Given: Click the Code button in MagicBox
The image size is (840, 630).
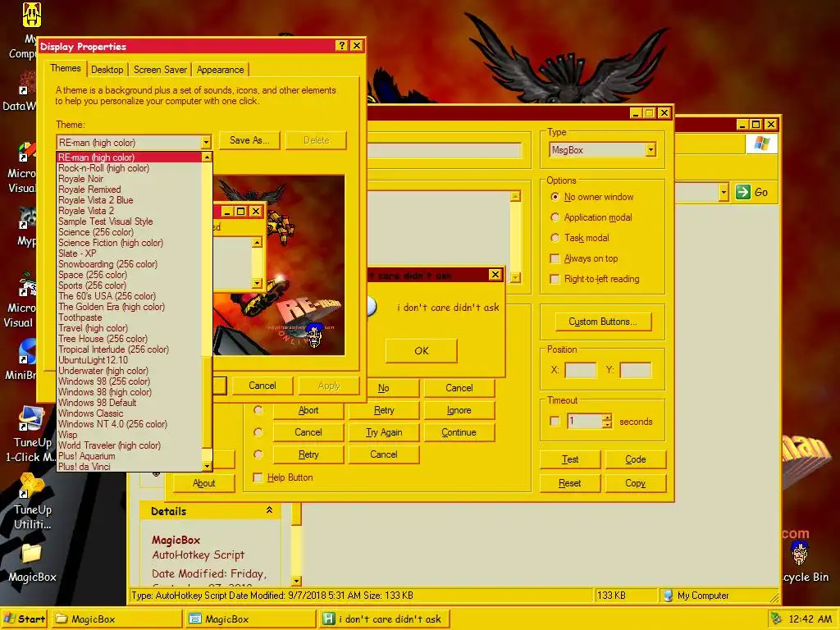Looking at the screenshot, I should 636,459.
